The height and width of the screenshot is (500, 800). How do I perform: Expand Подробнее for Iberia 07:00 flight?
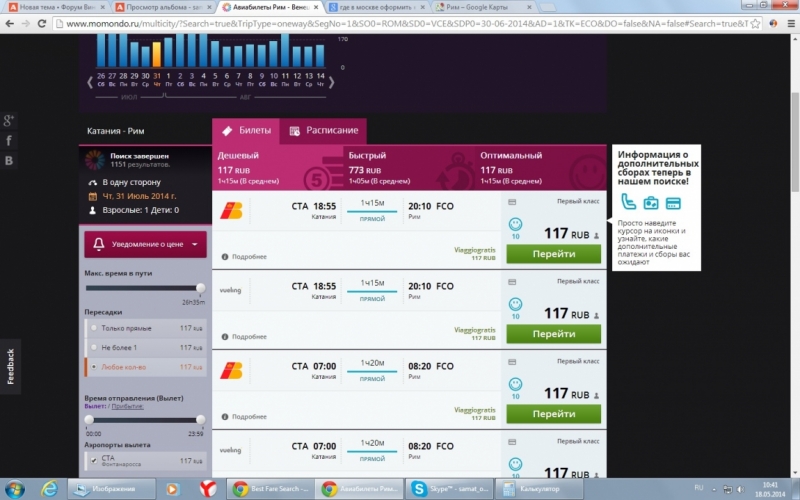[244, 417]
